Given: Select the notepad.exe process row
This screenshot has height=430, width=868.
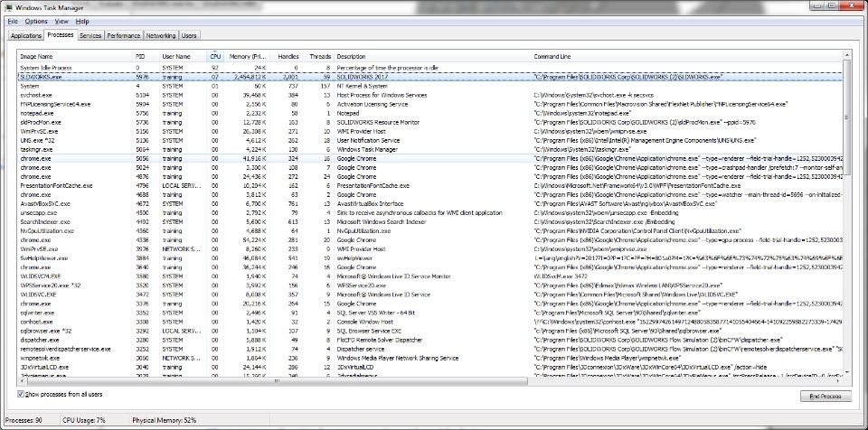Looking at the screenshot, I should (37, 113).
